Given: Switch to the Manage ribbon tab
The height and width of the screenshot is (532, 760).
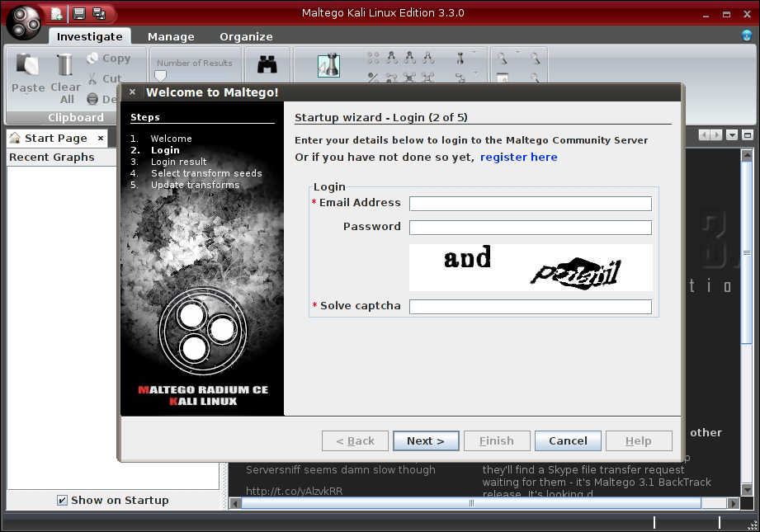Looking at the screenshot, I should (x=171, y=37).
